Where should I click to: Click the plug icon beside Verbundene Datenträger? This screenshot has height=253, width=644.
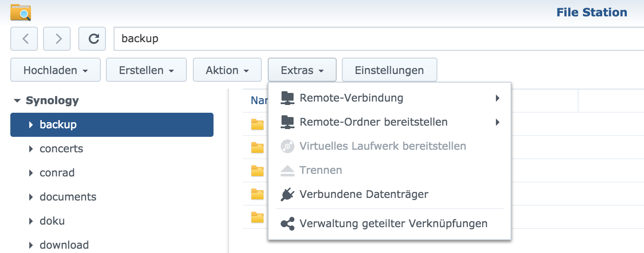(x=287, y=194)
